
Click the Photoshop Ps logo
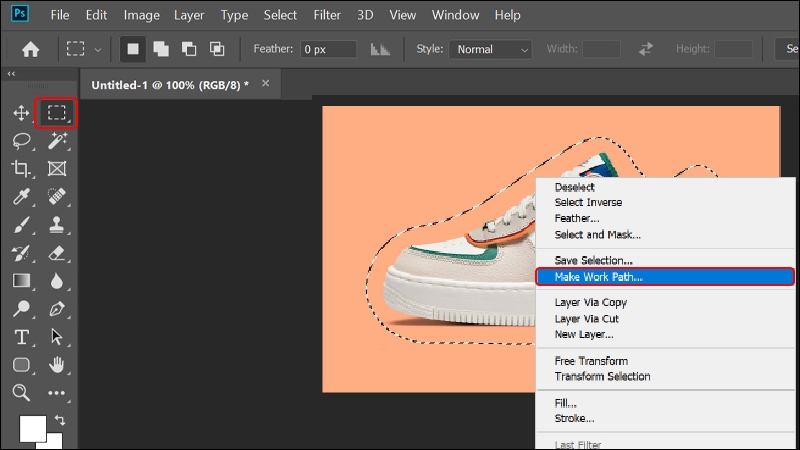(20, 14)
